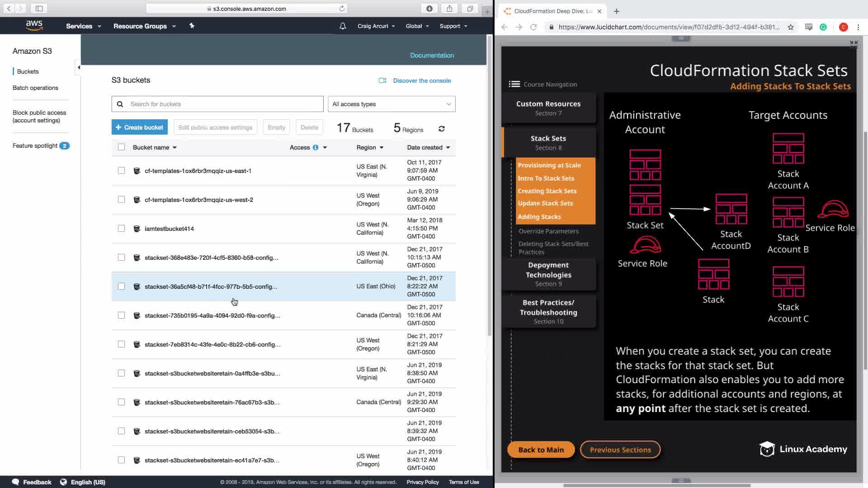Select Batch operations in the sidebar
This screenshot has height=488, width=868.
click(x=35, y=88)
